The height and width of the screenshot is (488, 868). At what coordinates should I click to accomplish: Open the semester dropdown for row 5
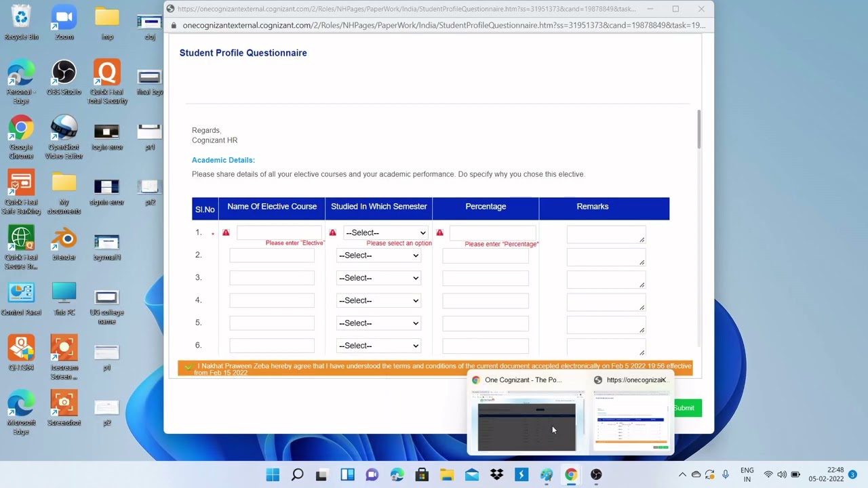pyautogui.click(x=378, y=323)
